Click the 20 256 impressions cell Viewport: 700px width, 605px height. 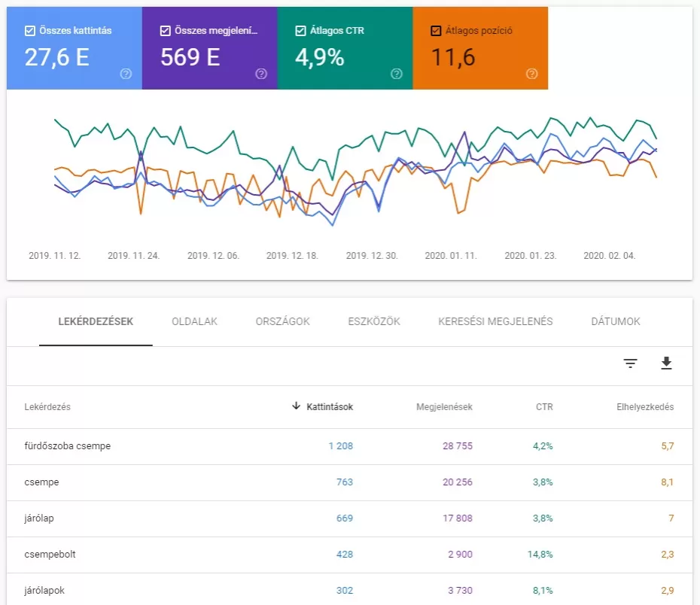pyautogui.click(x=457, y=482)
